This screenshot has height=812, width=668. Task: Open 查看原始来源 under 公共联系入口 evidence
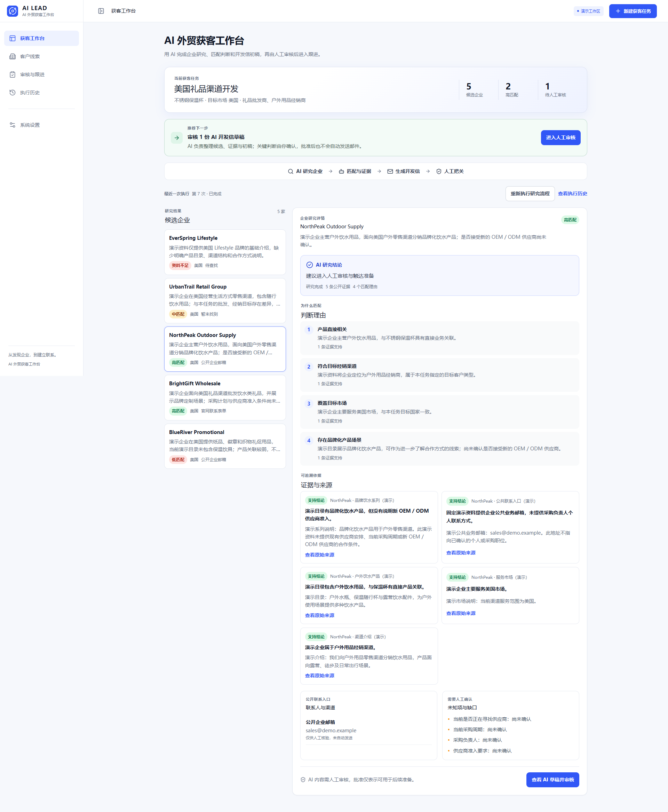click(x=461, y=553)
